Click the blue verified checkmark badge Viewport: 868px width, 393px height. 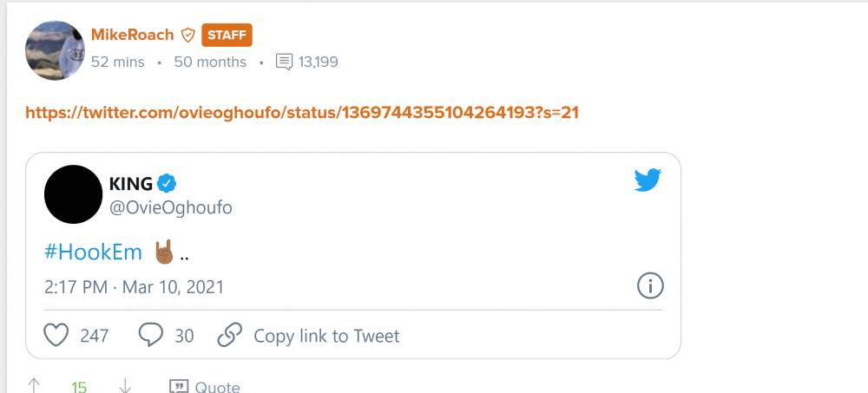(168, 183)
